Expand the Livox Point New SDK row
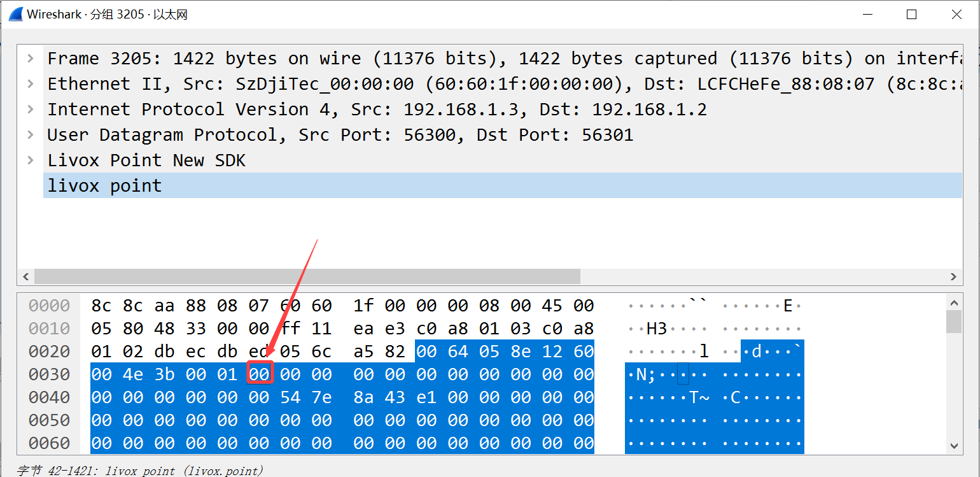 30,160
